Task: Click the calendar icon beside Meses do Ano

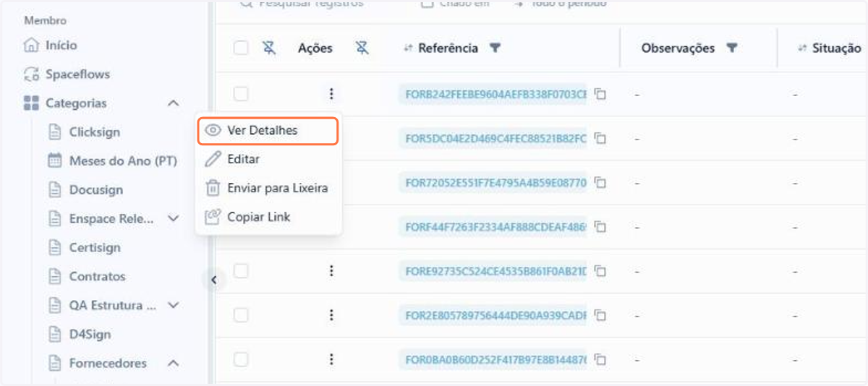Action: point(54,160)
